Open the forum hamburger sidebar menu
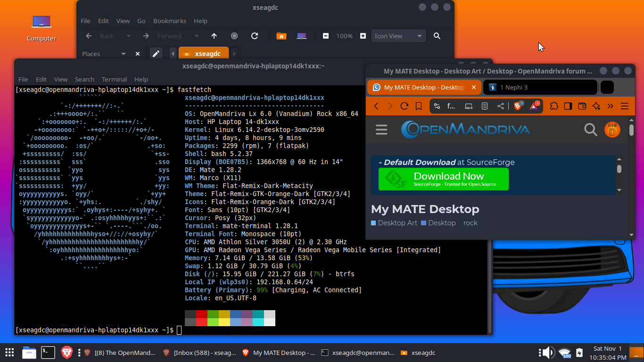The image size is (644, 362). point(381,130)
